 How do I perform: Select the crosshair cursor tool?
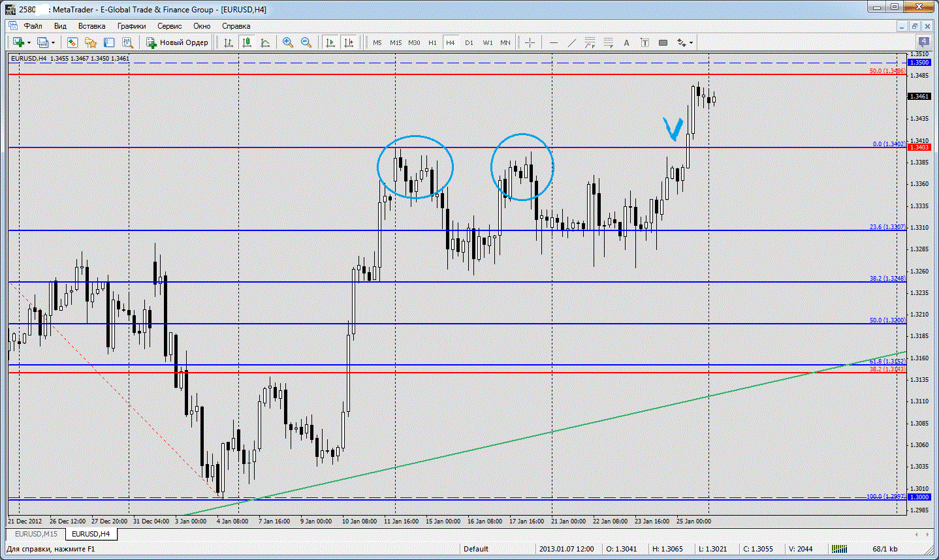click(x=530, y=42)
